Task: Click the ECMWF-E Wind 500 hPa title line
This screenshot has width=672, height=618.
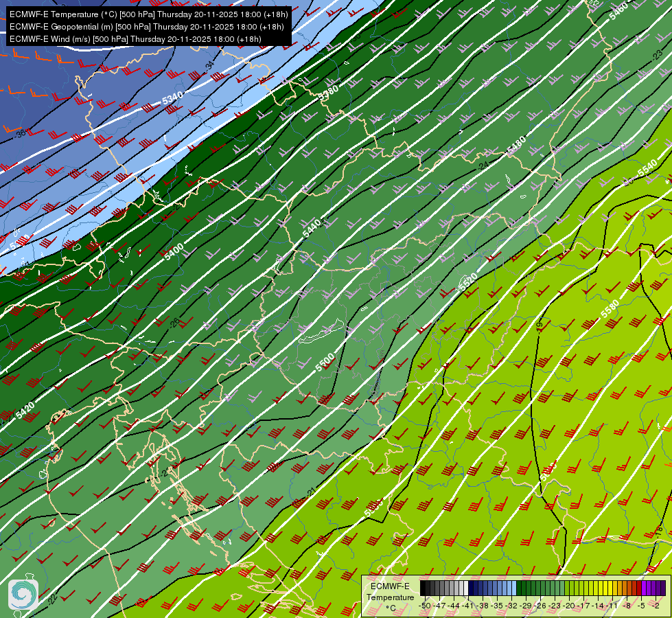Action: click(x=135, y=39)
